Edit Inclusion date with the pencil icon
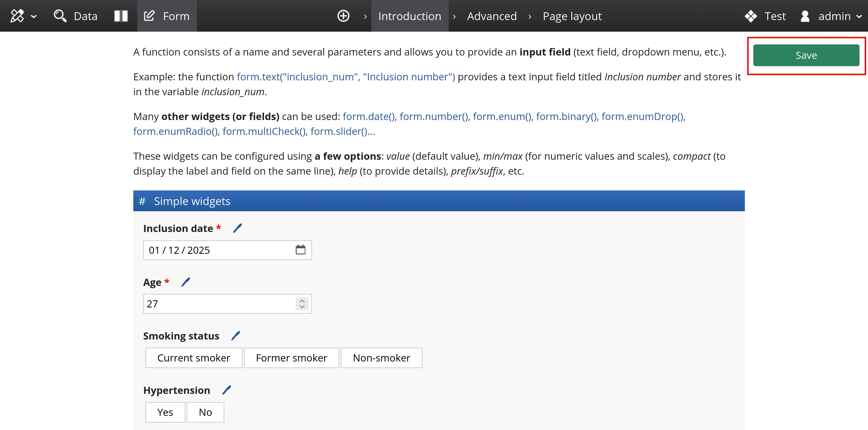The width and height of the screenshot is (868, 430). (237, 228)
